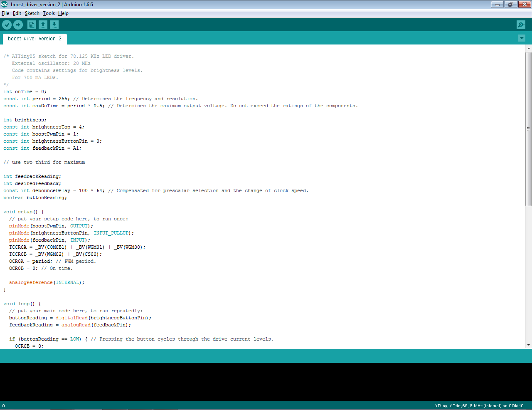The height and width of the screenshot is (410, 532).
Task: Click the comment '// use two third for maximum'
Action: tap(44, 163)
